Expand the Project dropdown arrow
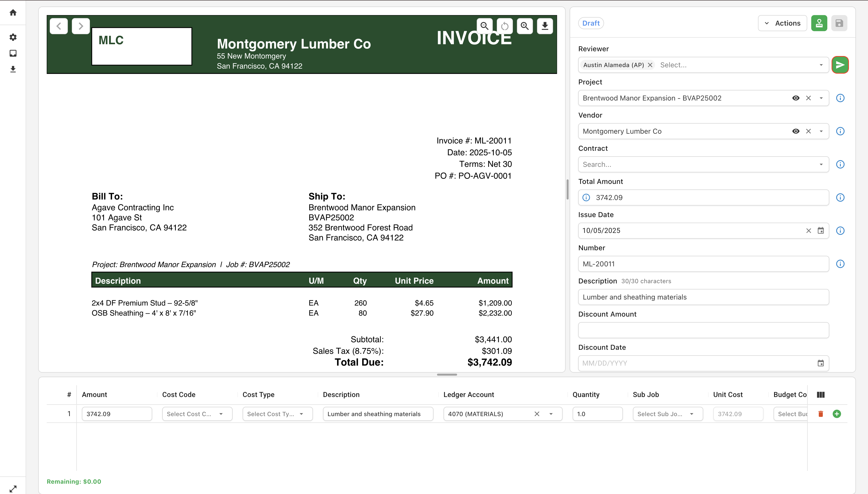 pyautogui.click(x=821, y=98)
